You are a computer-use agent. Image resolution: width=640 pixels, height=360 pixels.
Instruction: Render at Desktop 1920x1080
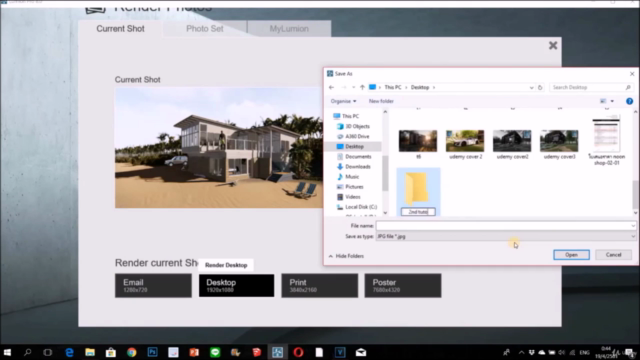point(236,285)
